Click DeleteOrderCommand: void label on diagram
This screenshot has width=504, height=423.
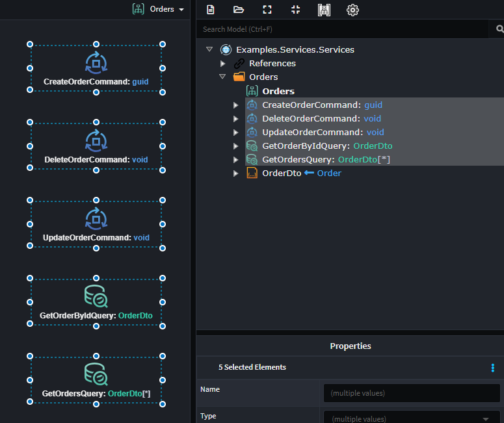[96, 160]
